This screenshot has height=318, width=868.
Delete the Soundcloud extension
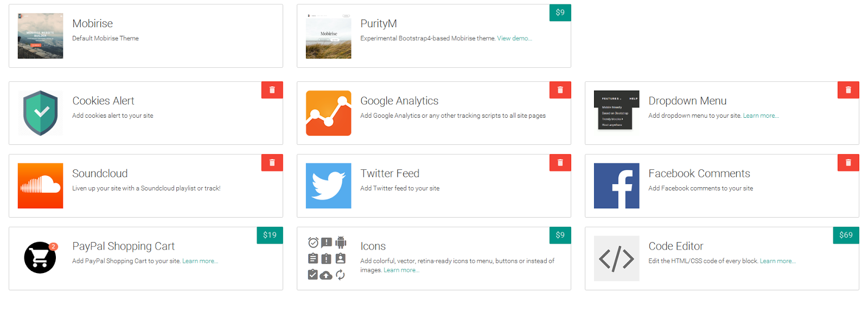pos(272,163)
